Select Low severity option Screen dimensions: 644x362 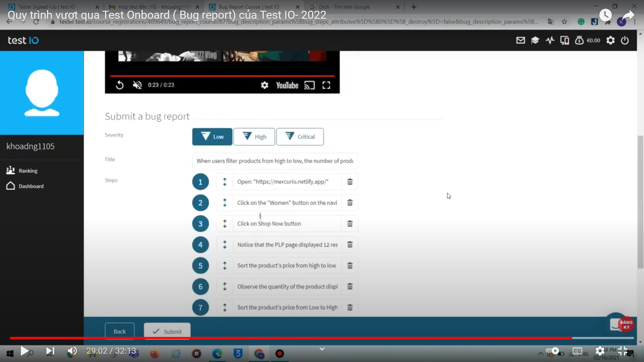point(212,137)
